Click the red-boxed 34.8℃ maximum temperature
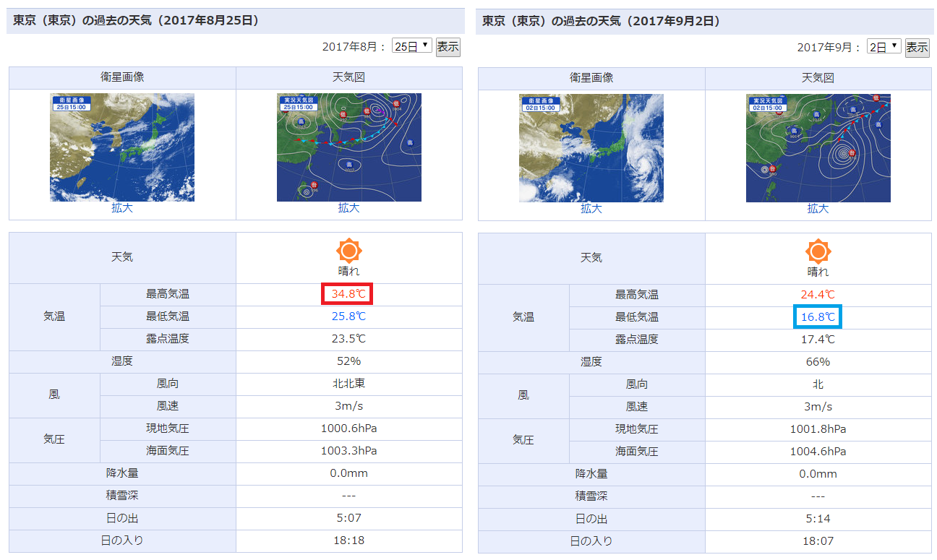 click(348, 294)
